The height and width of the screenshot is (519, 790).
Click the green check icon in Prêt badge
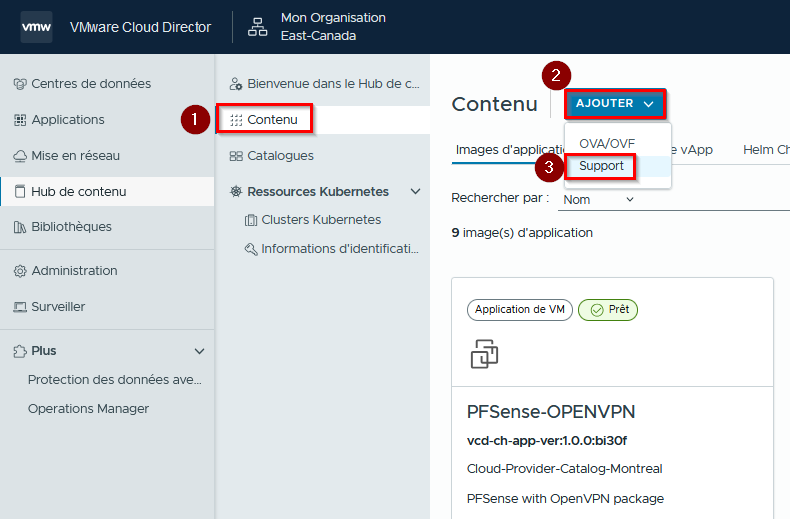click(x=597, y=310)
